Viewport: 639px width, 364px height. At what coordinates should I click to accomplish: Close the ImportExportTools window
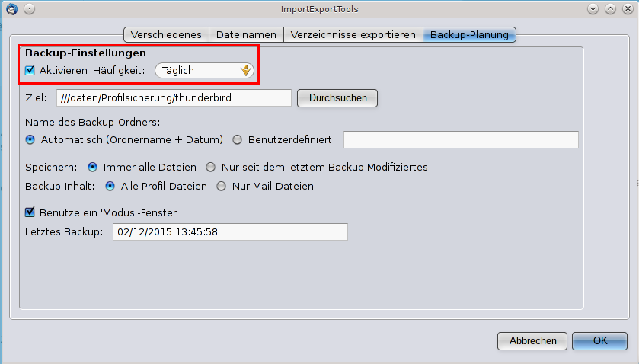(628, 8)
